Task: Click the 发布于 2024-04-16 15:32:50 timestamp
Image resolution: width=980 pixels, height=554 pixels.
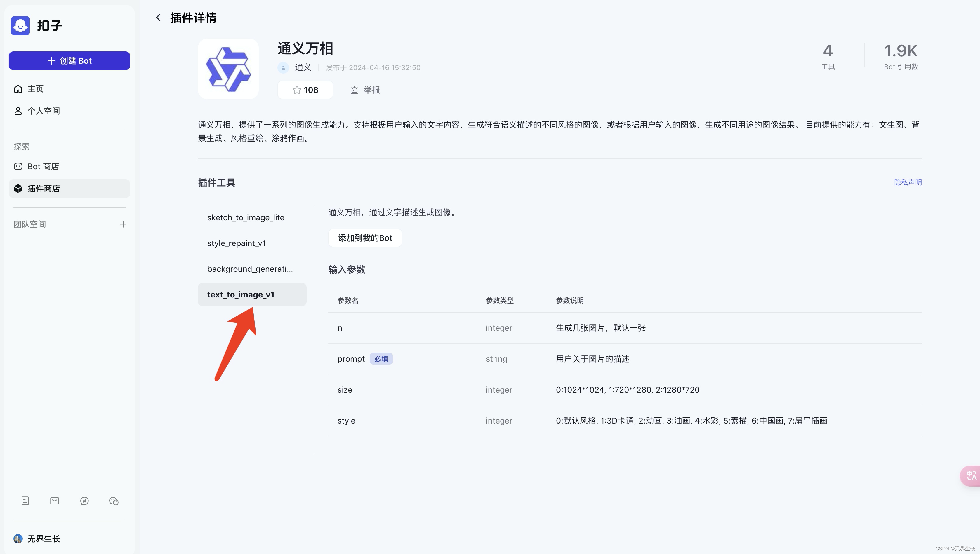Action: (x=373, y=67)
